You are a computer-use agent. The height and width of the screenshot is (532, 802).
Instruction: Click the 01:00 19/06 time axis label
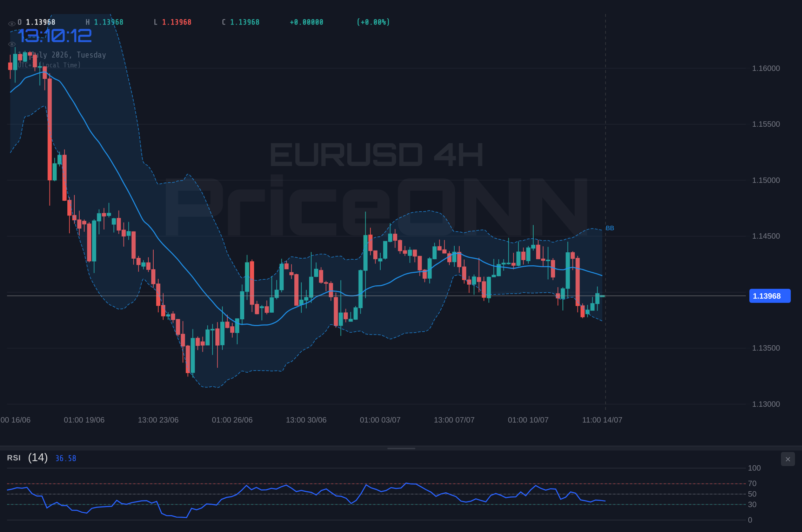[84, 420]
